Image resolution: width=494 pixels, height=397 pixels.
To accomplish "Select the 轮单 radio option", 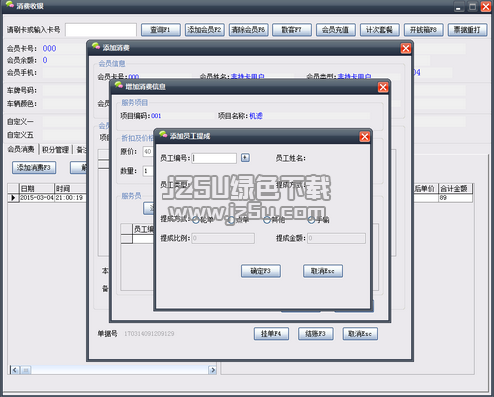I will (196, 220).
